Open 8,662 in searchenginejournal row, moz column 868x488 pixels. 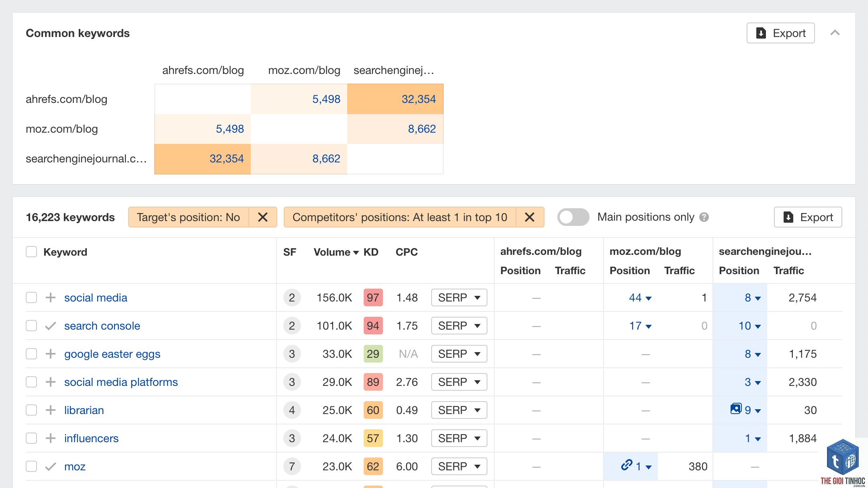coord(326,158)
